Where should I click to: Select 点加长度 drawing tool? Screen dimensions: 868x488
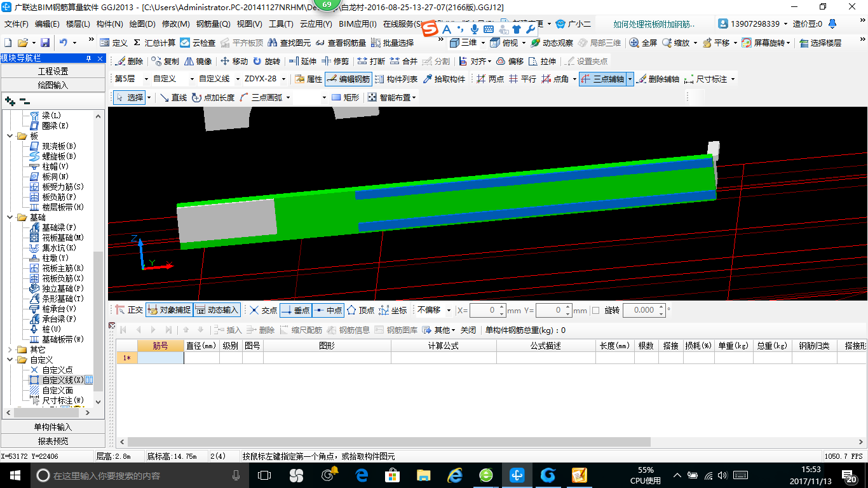(213, 97)
